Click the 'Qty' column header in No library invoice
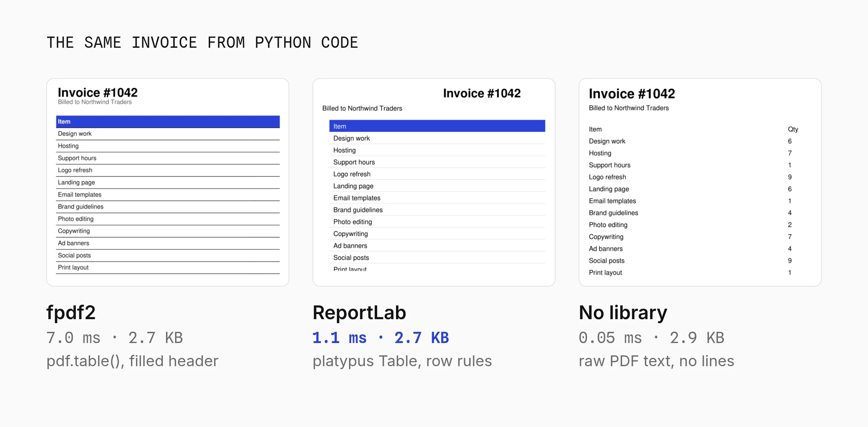868x427 pixels. pos(793,129)
